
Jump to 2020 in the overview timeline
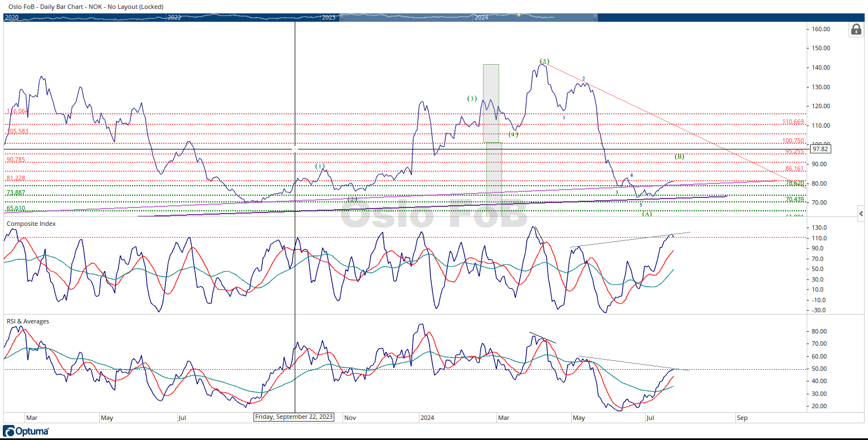(x=12, y=17)
